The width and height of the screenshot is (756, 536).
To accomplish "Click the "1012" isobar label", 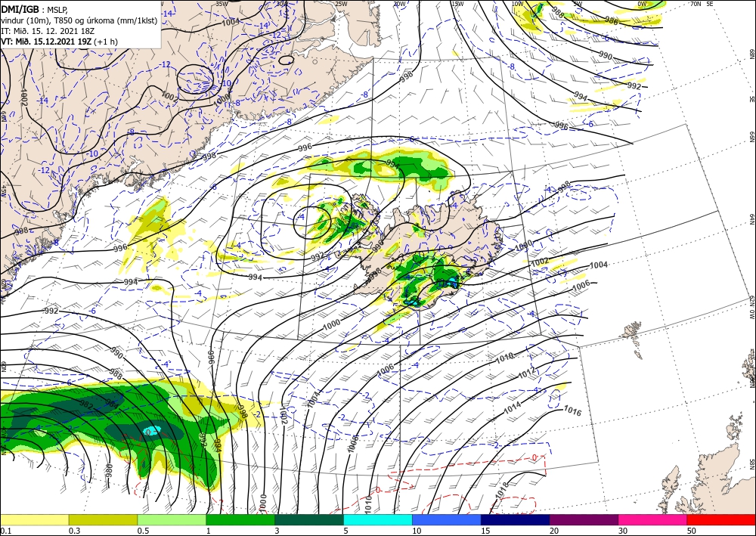I will (526, 374).
